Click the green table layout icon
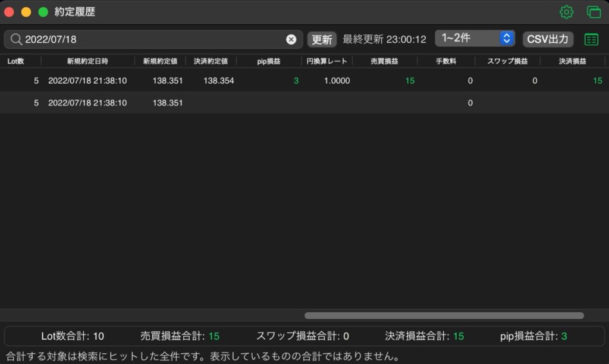The width and height of the screenshot is (609, 364). 591,39
